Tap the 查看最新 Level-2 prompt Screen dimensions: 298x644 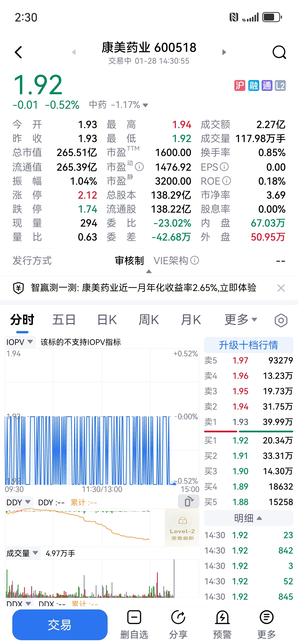click(183, 538)
